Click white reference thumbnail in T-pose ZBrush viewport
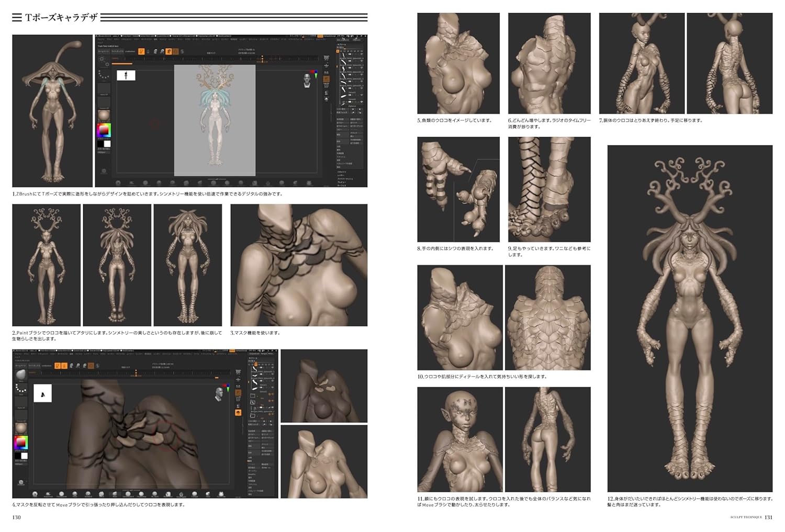Viewport: 785px width, 532px height. pos(126,75)
